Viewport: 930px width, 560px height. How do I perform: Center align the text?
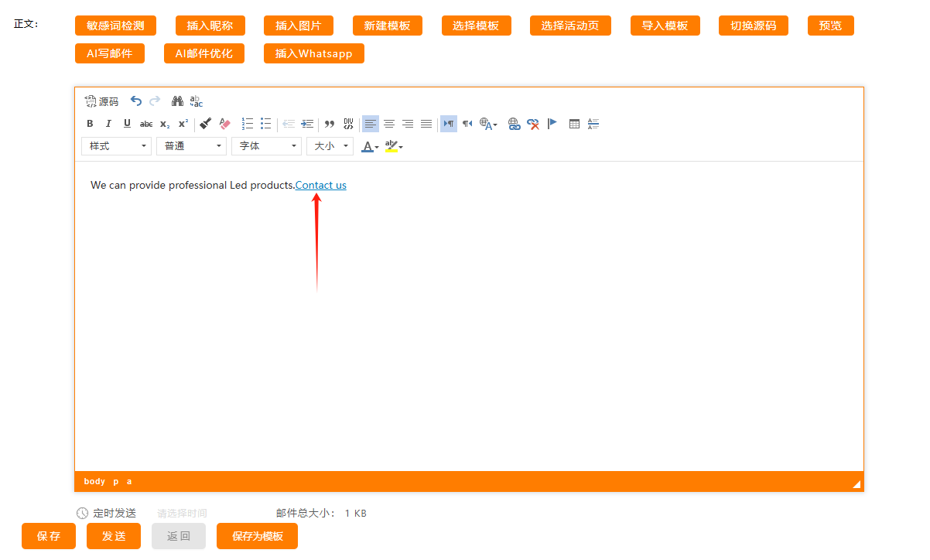tap(389, 124)
